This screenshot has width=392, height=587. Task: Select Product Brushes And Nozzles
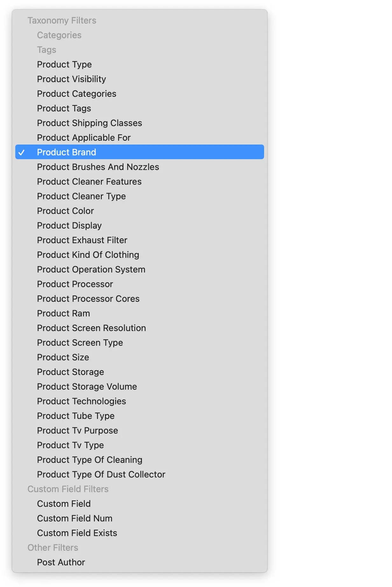coord(98,167)
